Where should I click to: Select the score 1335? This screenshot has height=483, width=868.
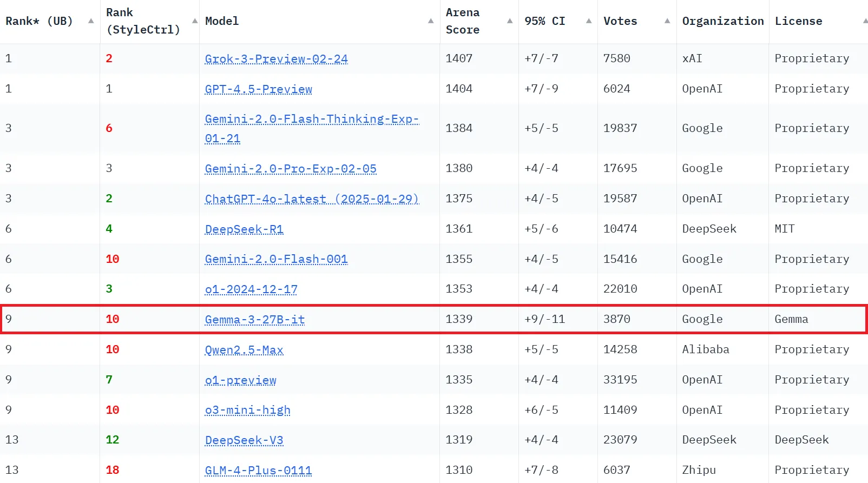pyautogui.click(x=459, y=380)
